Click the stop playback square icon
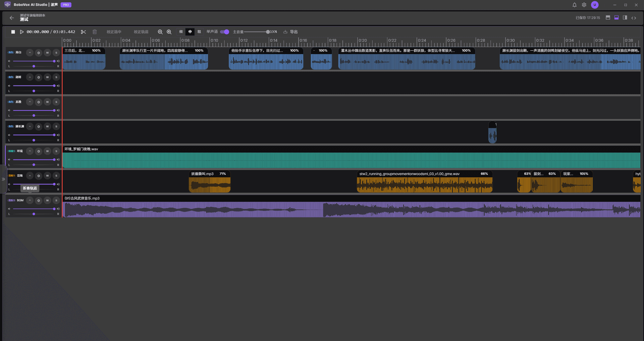The width and height of the screenshot is (644, 341). [x=13, y=32]
